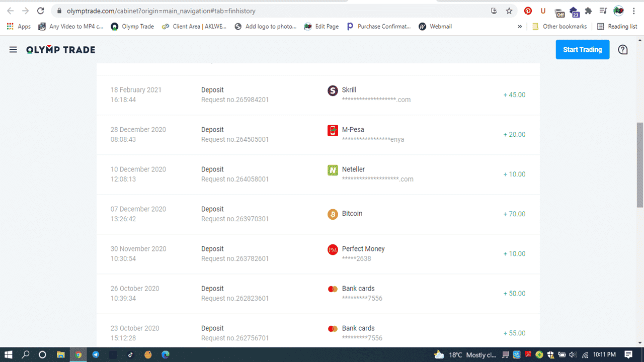Open the extension with the 23 badge
Image resolution: width=644 pixels, height=362 pixels.
575,12
